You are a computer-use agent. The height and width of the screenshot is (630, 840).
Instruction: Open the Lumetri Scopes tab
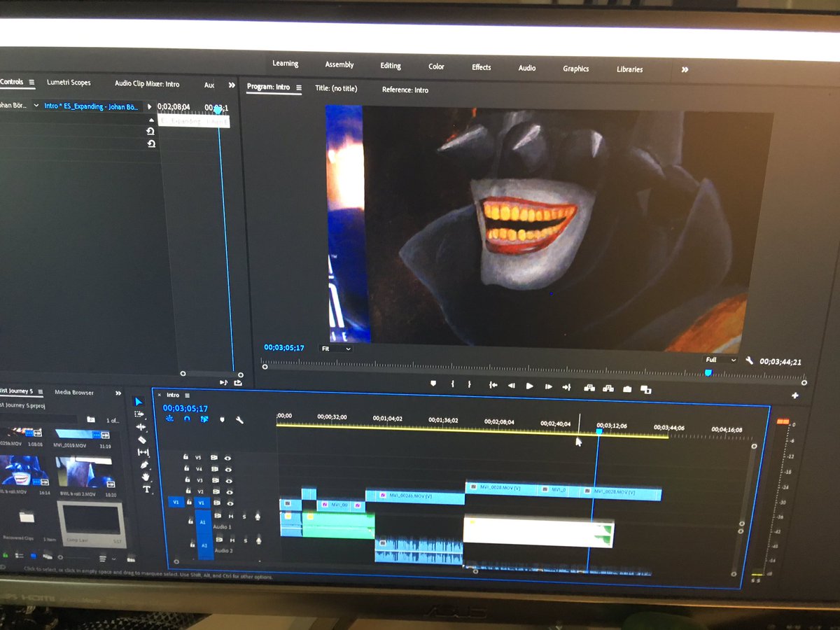(69, 83)
